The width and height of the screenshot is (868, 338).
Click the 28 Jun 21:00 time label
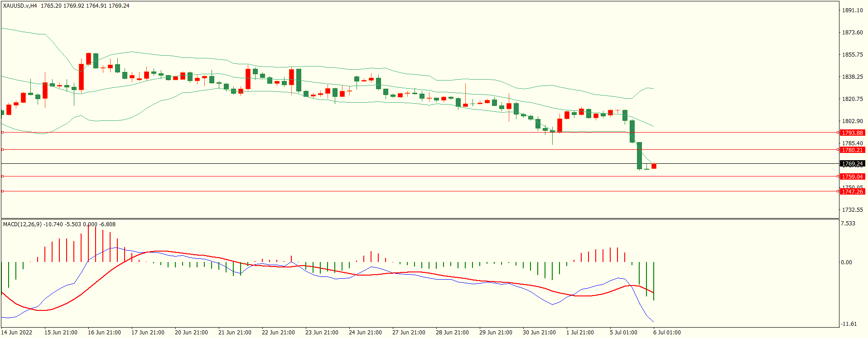click(x=452, y=332)
